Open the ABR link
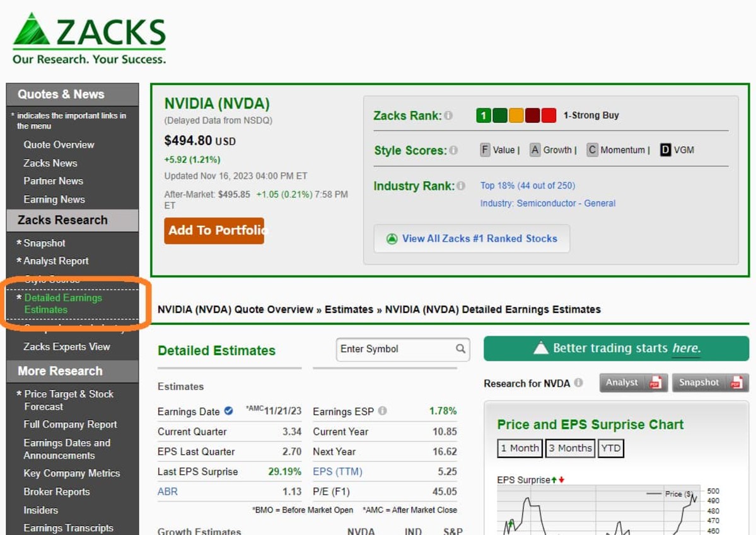Image resolution: width=756 pixels, height=535 pixels. pos(167,491)
